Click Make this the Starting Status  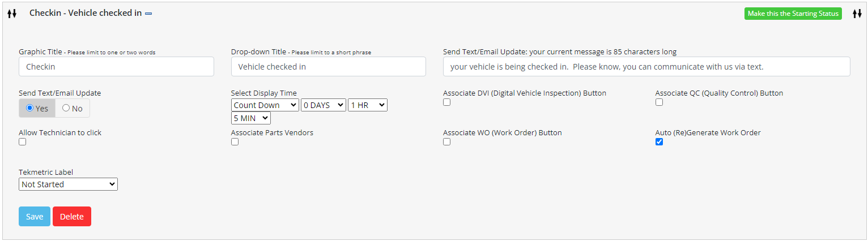(x=793, y=14)
